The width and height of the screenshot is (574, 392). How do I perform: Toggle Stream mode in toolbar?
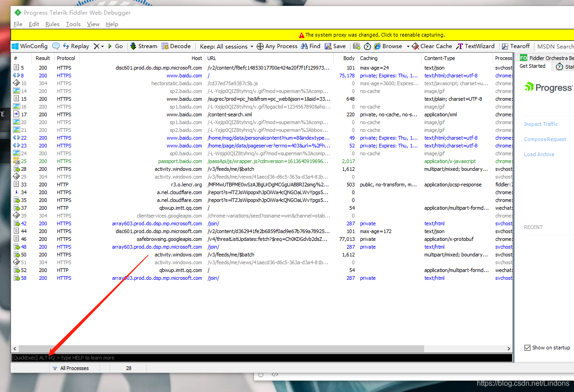143,46
